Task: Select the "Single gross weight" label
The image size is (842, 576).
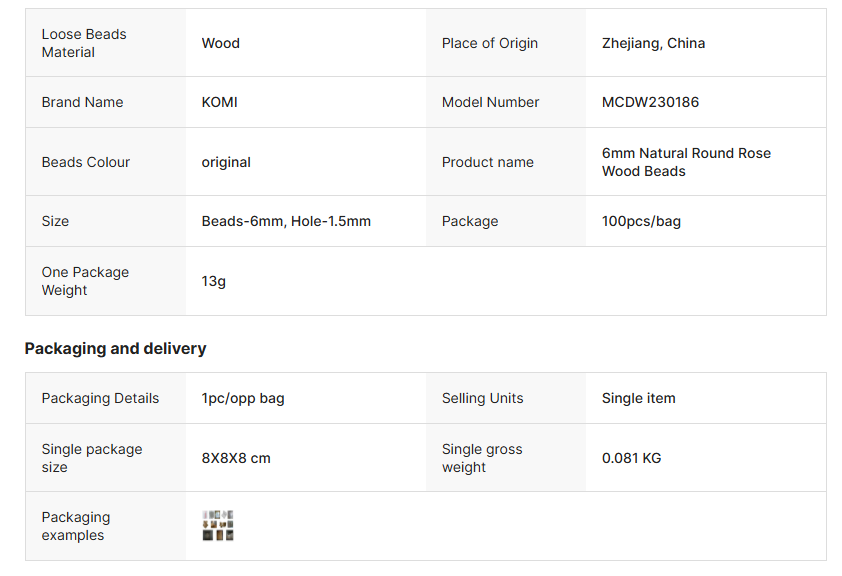Action: click(482, 458)
